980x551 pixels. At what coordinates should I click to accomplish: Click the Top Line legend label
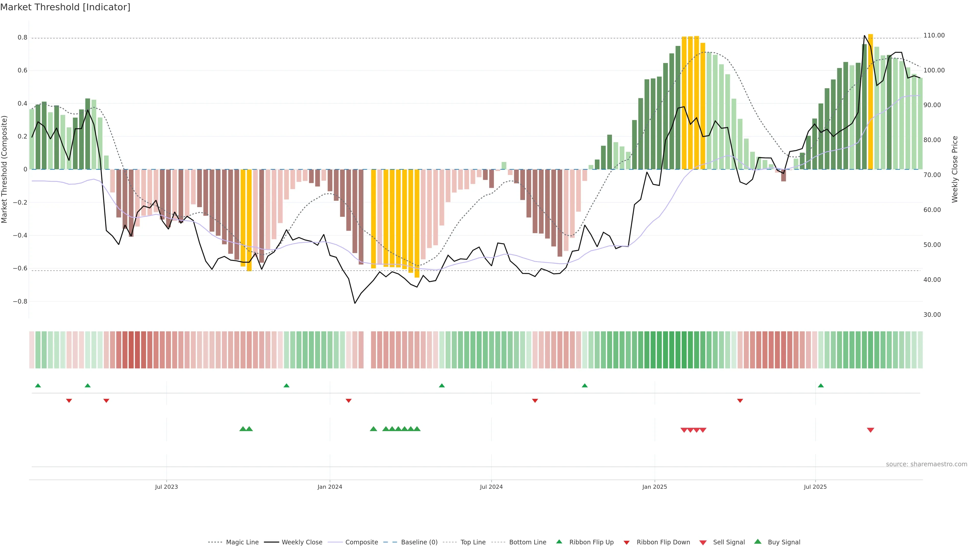[473, 542]
